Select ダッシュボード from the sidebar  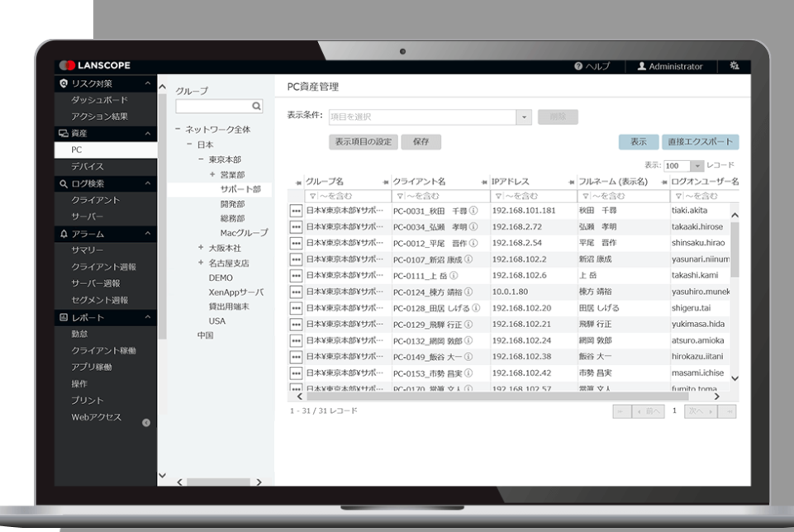pos(93,100)
